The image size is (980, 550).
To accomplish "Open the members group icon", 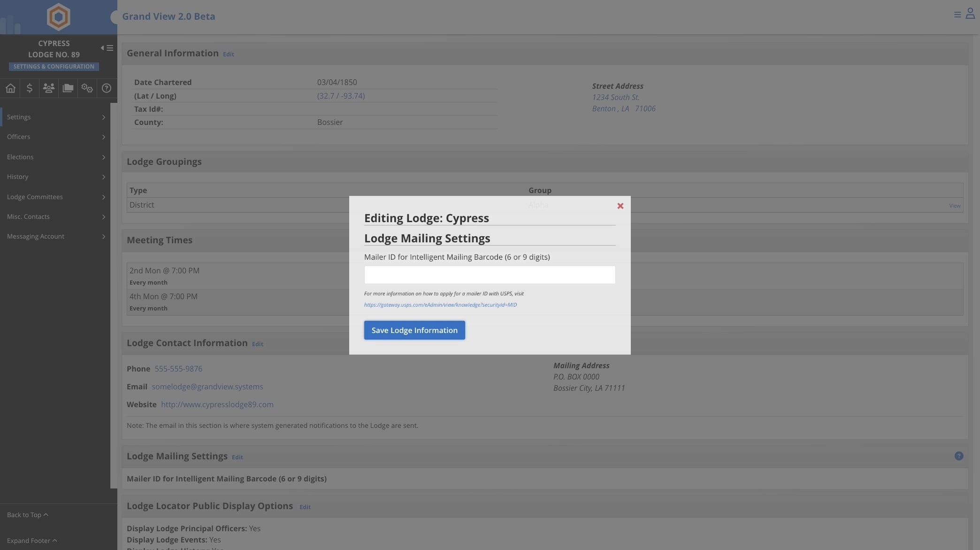I will coord(49,88).
